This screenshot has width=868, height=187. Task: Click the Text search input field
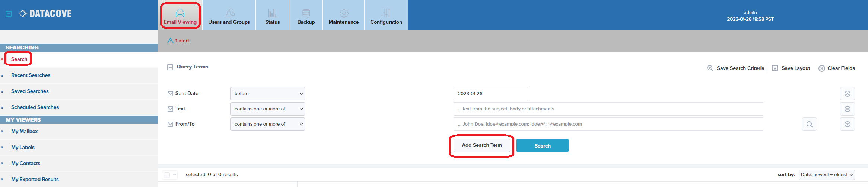608,109
